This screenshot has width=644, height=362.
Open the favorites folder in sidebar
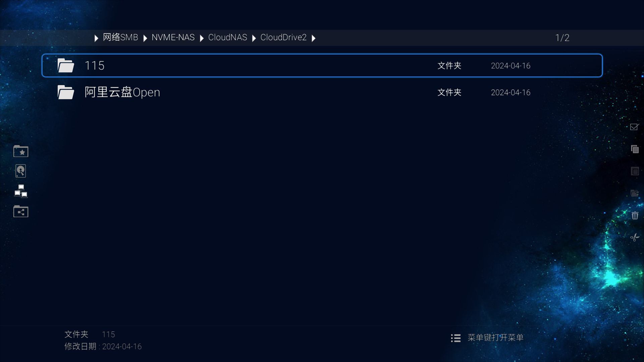tap(21, 151)
